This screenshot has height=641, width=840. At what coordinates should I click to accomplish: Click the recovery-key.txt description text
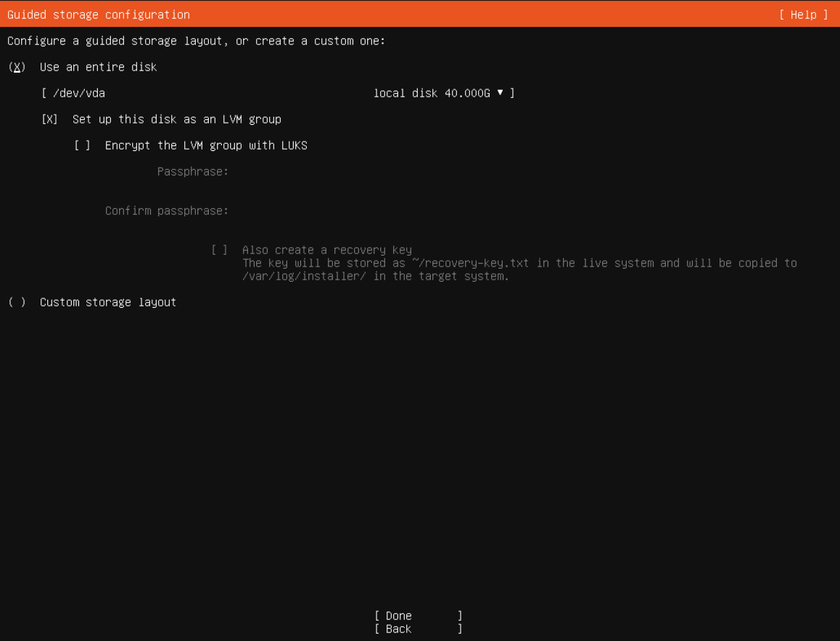(519, 269)
